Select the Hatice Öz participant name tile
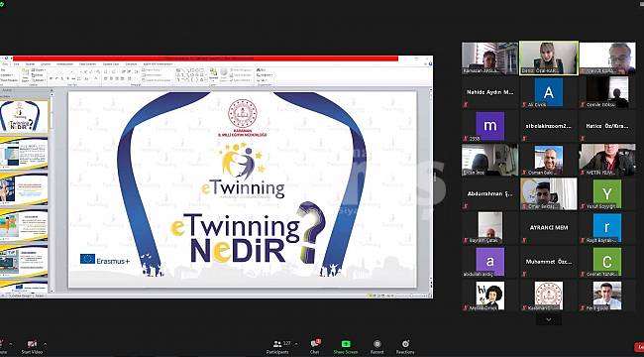Viewport: 644px width, 357px height. pyautogui.click(x=607, y=126)
